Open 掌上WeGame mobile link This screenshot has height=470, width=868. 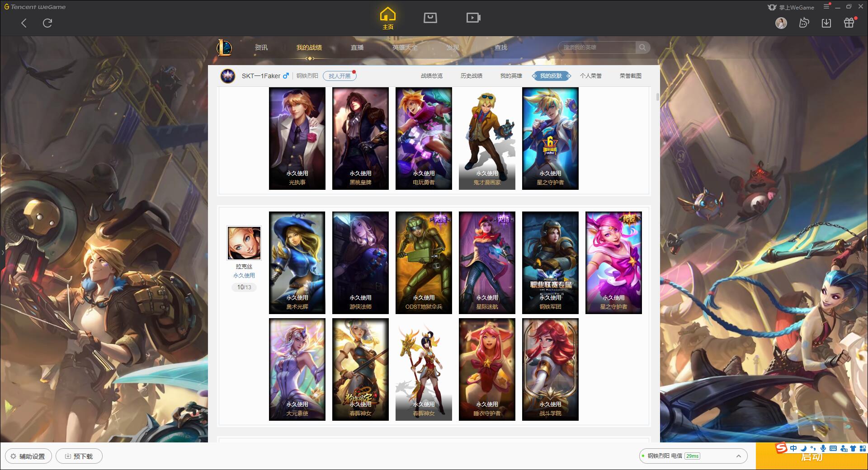coord(791,7)
